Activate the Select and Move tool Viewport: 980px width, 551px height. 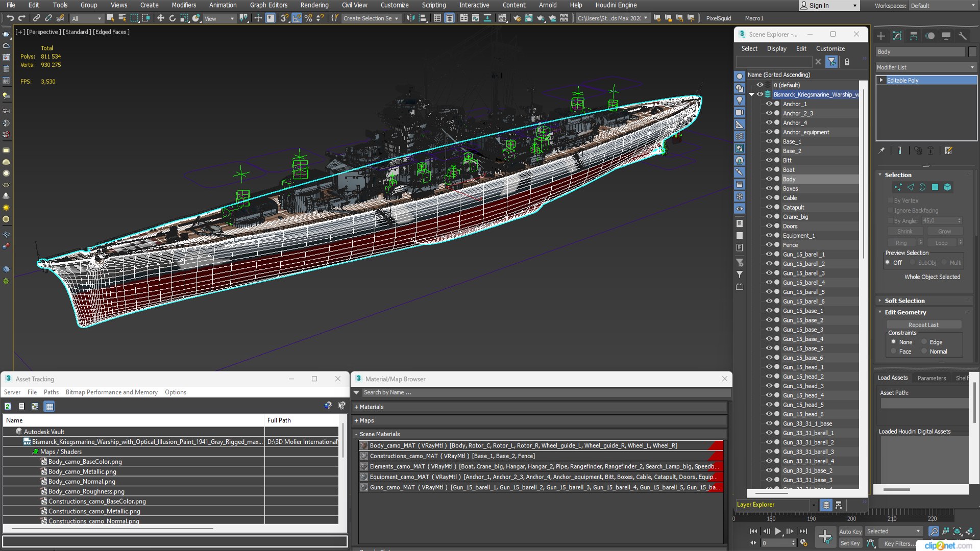160,18
